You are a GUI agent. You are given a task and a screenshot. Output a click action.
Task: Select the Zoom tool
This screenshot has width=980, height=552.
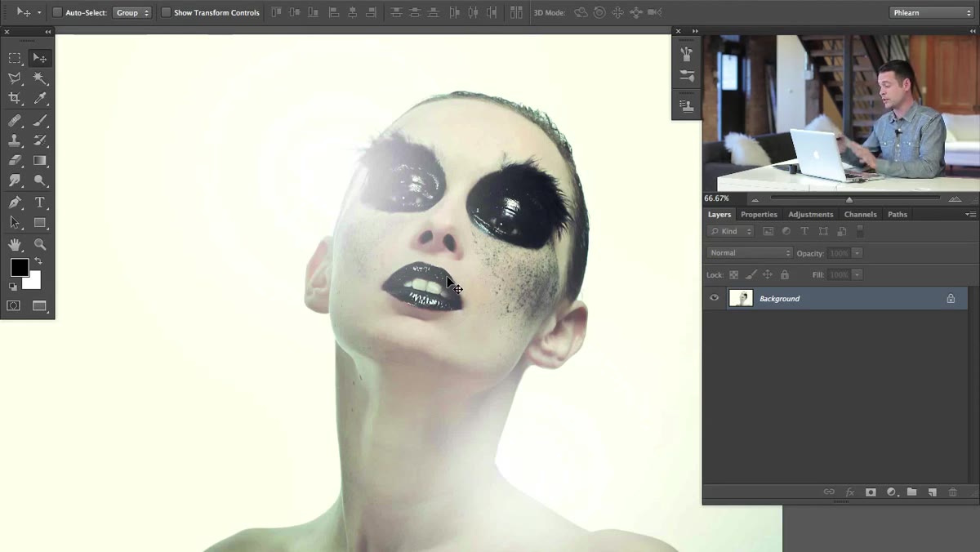tap(39, 244)
